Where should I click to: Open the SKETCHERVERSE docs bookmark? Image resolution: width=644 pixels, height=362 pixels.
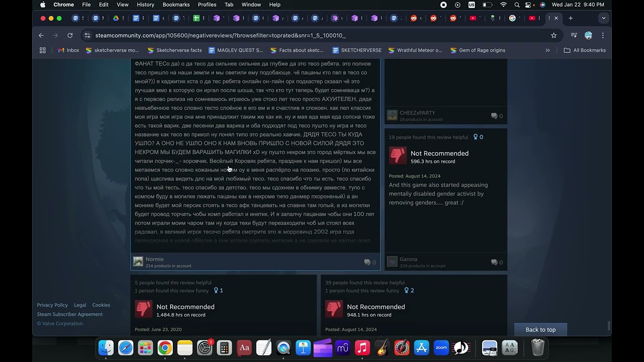(x=357, y=50)
